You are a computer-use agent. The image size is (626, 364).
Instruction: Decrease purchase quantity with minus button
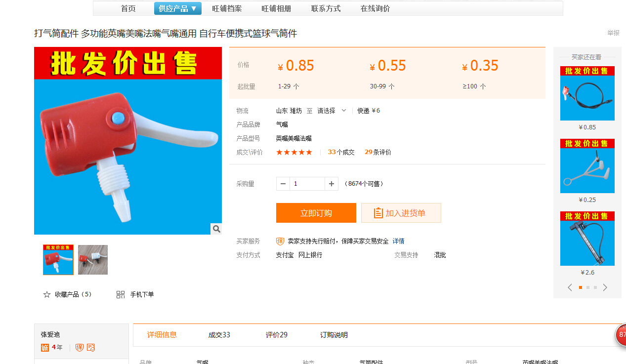[283, 184]
